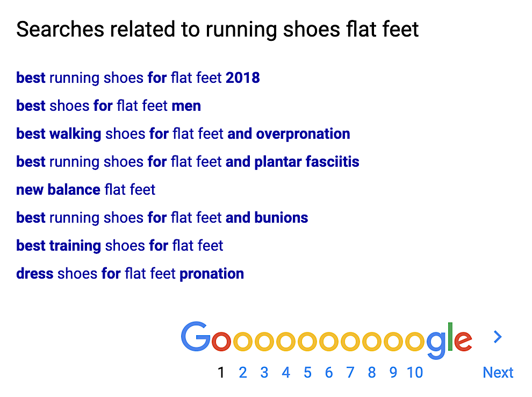This screenshot has height=397, width=532.
Task: Go to results page 5
Action: coord(307,373)
